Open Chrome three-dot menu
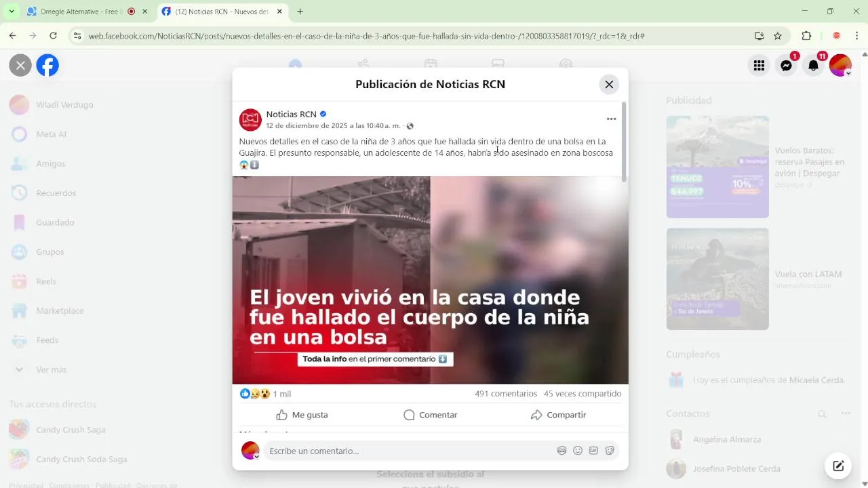The width and height of the screenshot is (868, 488). (x=856, y=36)
